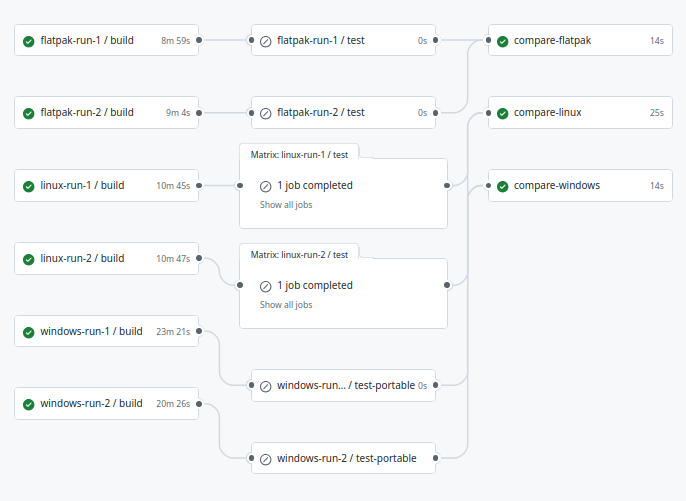Image resolution: width=686 pixels, height=501 pixels.
Task: Select the Matrix: linux-run-2 / test tab label
Action: pos(299,255)
